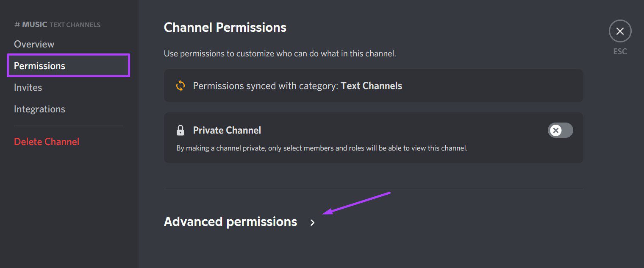Click Delete Channel

[x=47, y=141]
